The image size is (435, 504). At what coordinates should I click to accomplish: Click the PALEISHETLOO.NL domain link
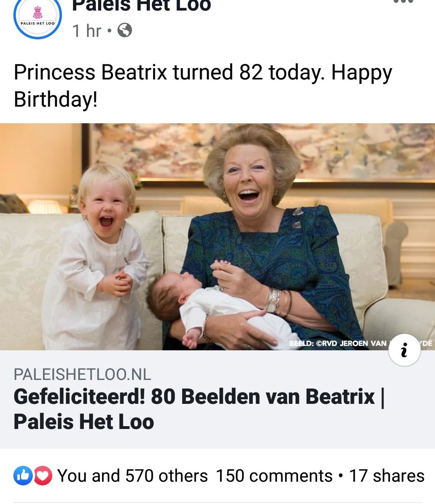[82, 375]
